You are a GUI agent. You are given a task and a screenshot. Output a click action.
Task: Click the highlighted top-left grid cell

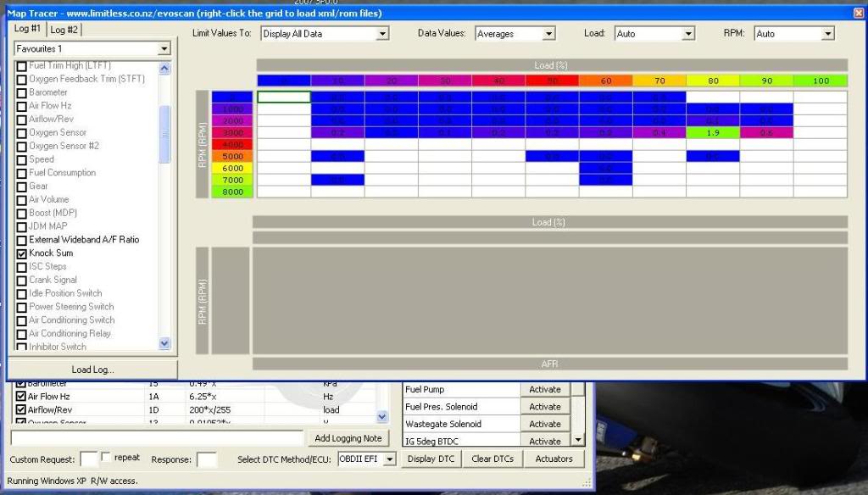(x=284, y=97)
